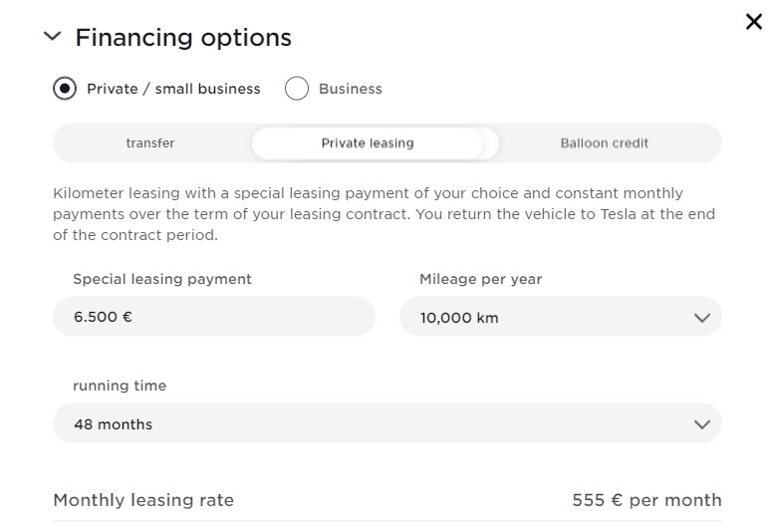This screenshot has width=778, height=532.
Task: Close the financing options panel
Action: (x=753, y=22)
